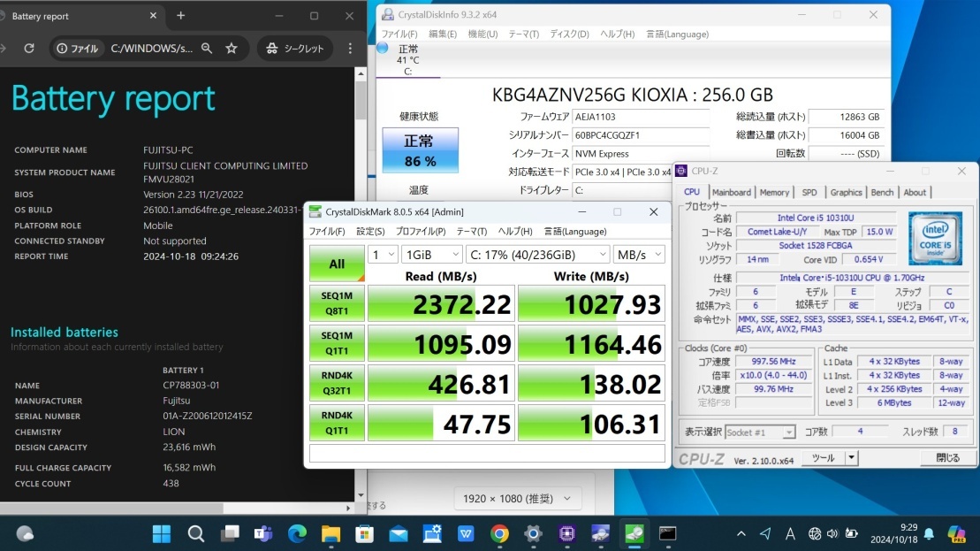Open network settings from tray globe
Image resolution: width=980 pixels, height=551 pixels.
tap(815, 533)
